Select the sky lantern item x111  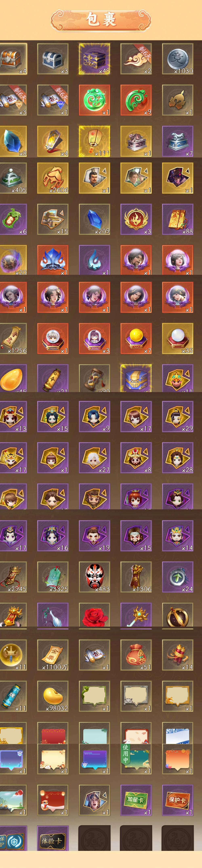[x=94, y=141]
